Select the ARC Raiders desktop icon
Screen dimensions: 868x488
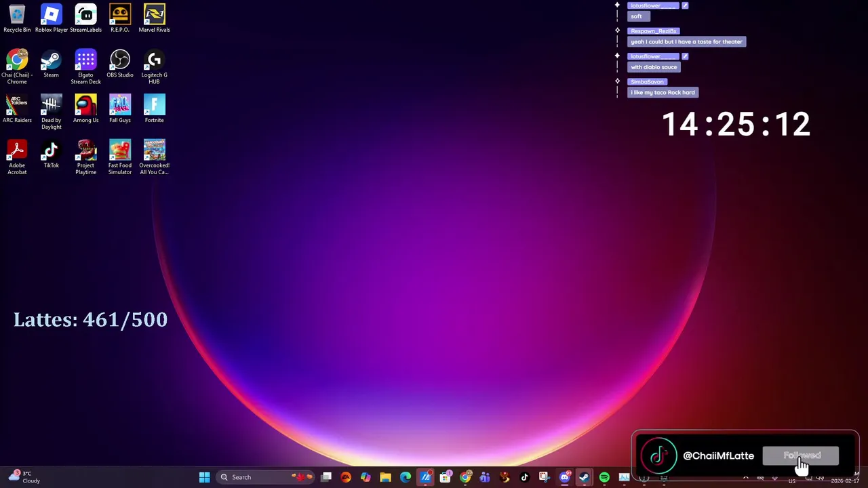[x=17, y=108]
